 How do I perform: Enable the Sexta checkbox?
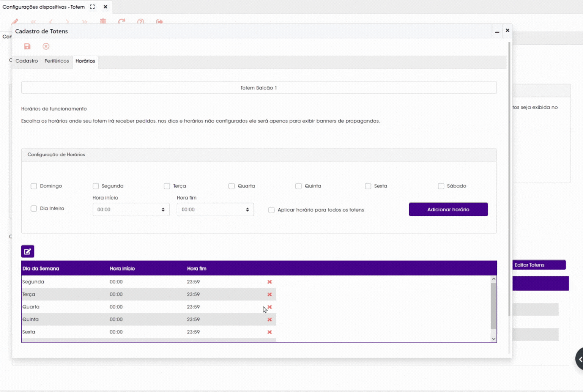(368, 186)
